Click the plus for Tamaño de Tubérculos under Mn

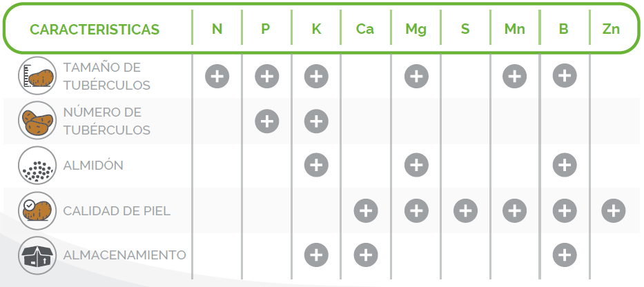514,76
